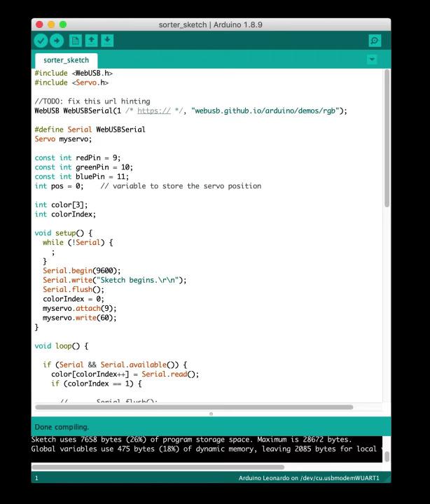
Task: Click the 'Done compiling.' status message
Action: coord(62,427)
